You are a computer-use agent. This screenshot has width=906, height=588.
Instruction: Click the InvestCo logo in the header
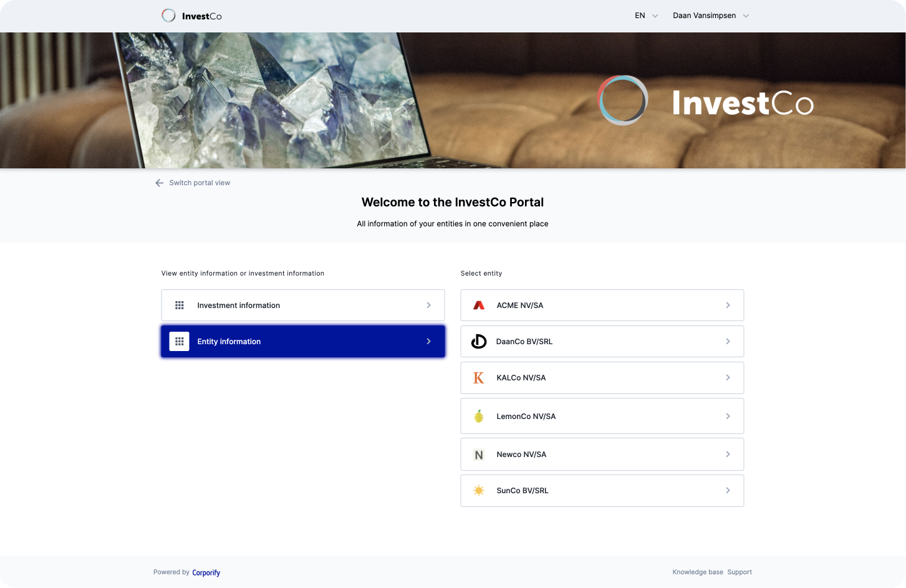point(191,16)
